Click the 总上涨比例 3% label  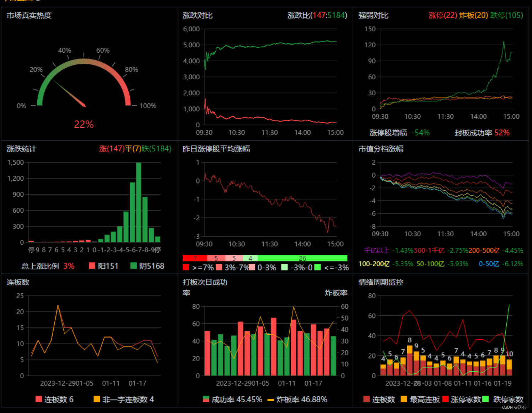coord(48,266)
